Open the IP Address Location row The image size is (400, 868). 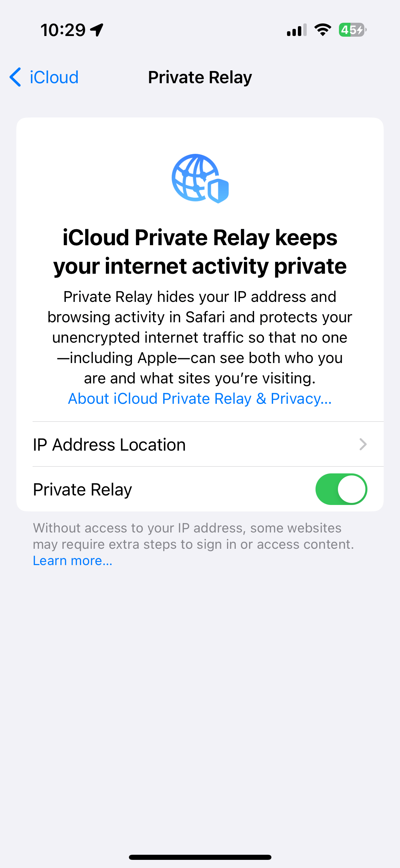[x=200, y=444]
